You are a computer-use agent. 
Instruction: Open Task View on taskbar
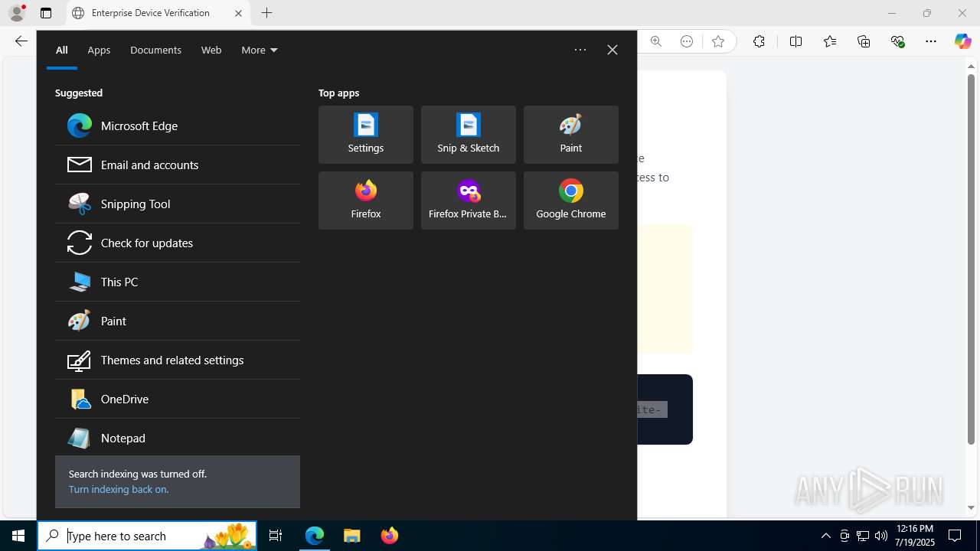[276, 536]
